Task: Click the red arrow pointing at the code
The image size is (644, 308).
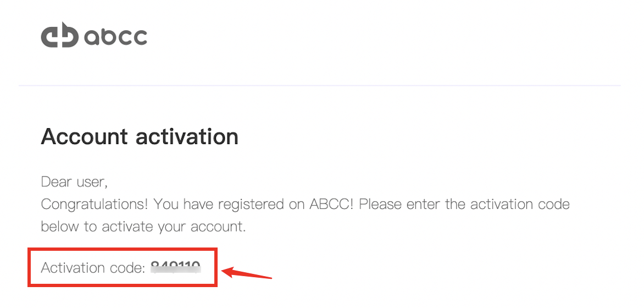Action: click(246, 273)
